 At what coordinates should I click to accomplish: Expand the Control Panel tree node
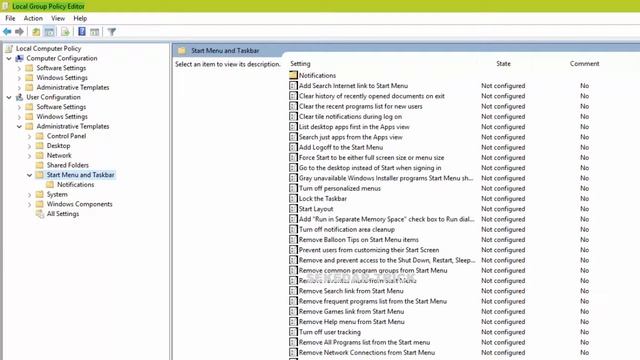pyautogui.click(x=29, y=136)
